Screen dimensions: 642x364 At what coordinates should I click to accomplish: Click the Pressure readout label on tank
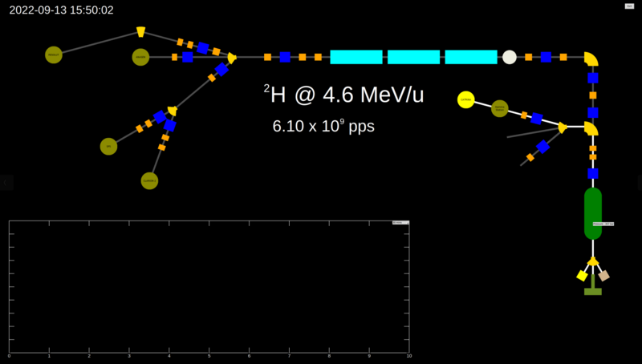[x=603, y=224]
